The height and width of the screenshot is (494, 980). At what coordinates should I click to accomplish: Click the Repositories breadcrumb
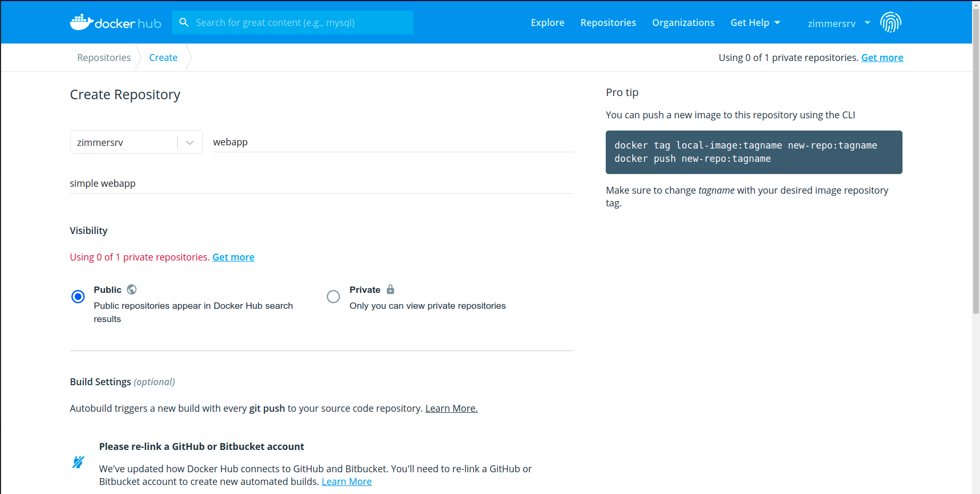pos(104,57)
